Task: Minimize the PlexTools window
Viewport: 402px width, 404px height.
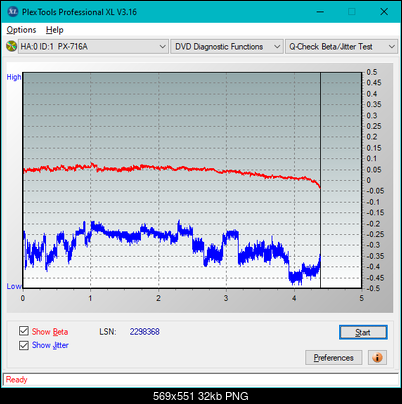Action: tap(320, 12)
